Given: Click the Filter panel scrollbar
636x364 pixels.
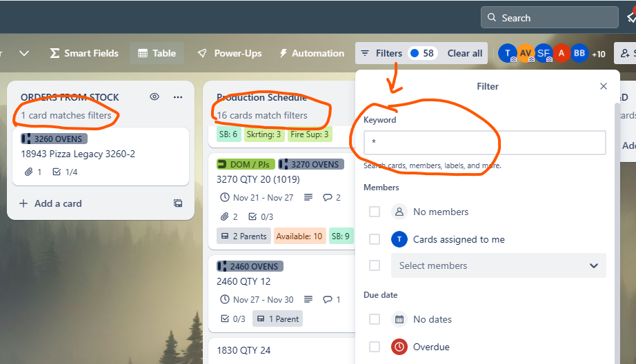Looking at the screenshot, I should point(617,233).
